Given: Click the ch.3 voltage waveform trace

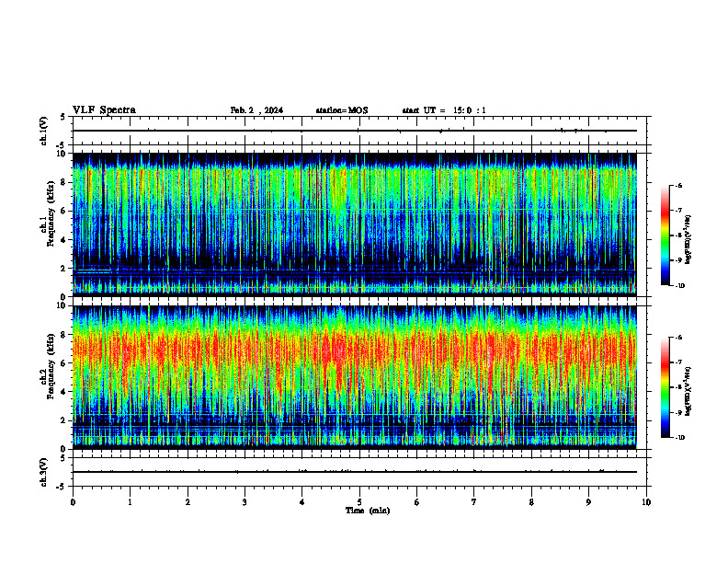Looking at the screenshot, I should tap(355, 472).
